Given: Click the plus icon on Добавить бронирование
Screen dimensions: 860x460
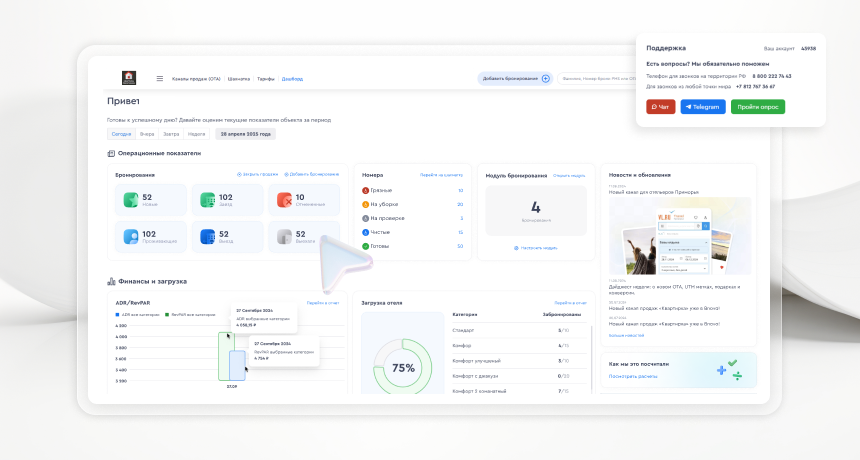Looking at the screenshot, I should click(546, 78).
